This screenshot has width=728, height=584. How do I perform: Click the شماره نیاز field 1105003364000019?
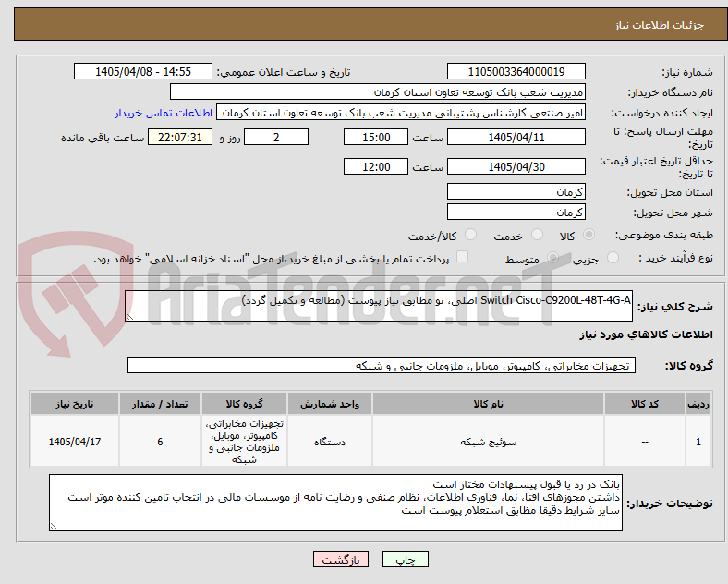click(516, 72)
